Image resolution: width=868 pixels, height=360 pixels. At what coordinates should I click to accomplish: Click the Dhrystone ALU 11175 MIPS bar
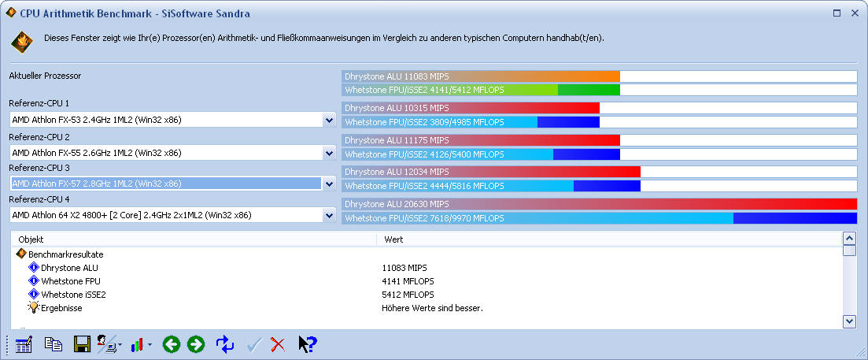[481, 140]
